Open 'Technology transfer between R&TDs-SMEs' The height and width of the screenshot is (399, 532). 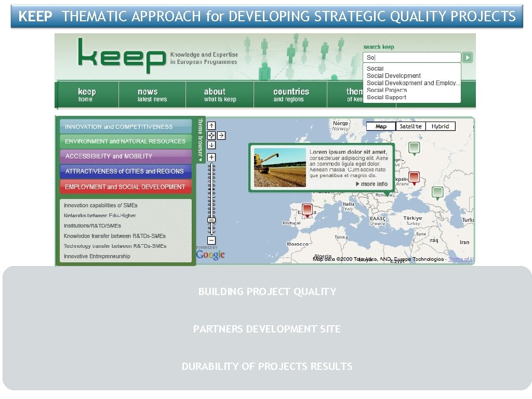pyautogui.click(x=115, y=246)
